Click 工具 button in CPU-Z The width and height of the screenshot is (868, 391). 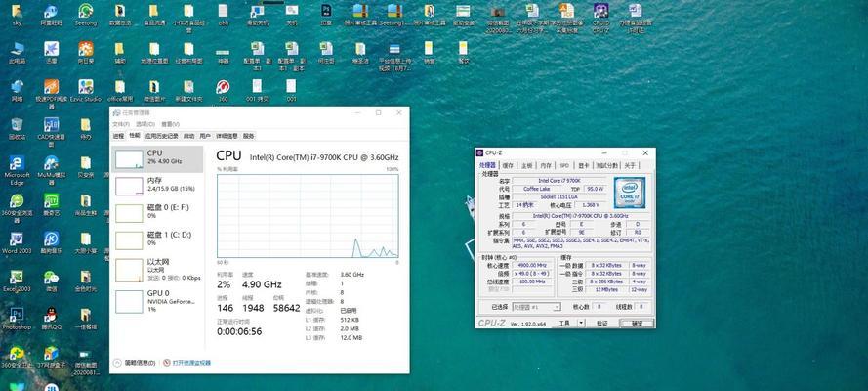[564, 323]
